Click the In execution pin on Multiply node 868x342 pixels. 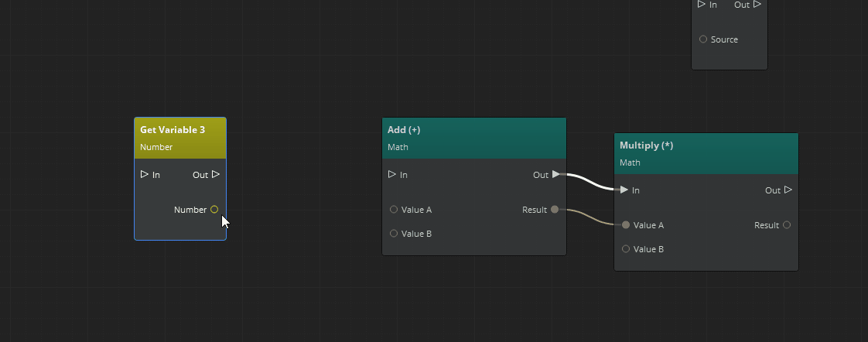[624, 190]
